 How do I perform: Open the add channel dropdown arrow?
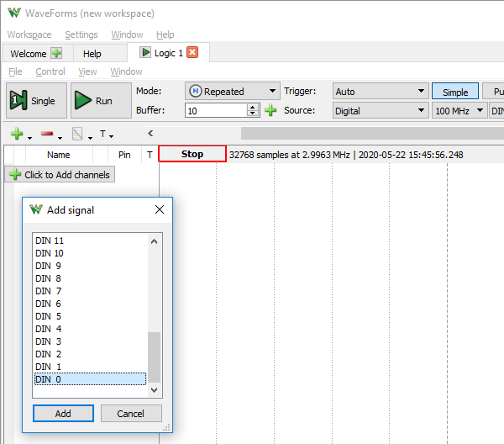point(30,138)
